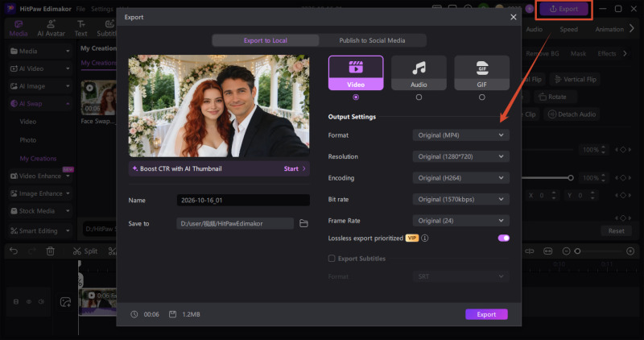Viewport: 644px width, 340px height.
Task: Click the Video film-clapper card
Action: coord(356,73)
